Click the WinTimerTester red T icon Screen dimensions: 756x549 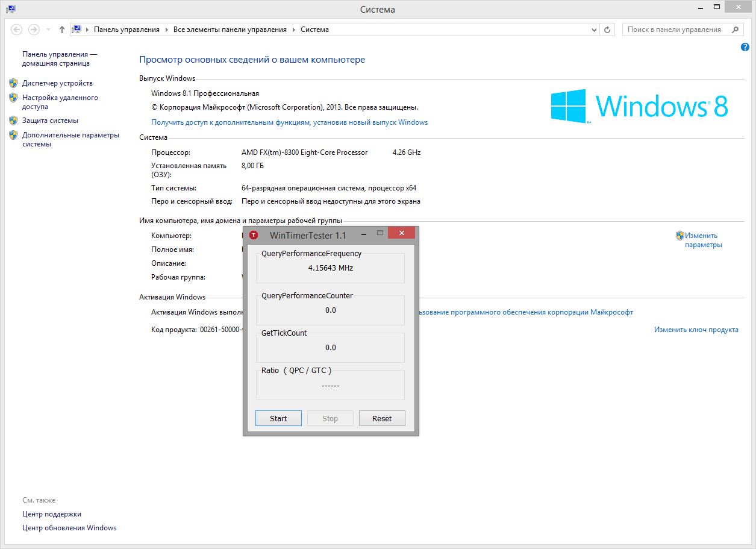[x=254, y=235]
